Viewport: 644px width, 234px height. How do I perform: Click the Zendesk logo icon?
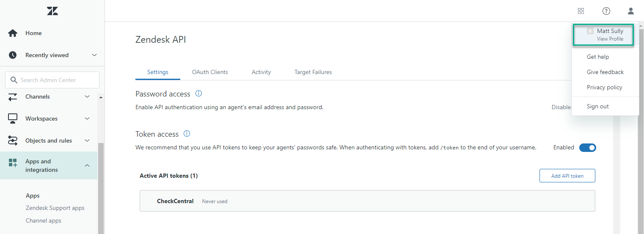(x=52, y=11)
